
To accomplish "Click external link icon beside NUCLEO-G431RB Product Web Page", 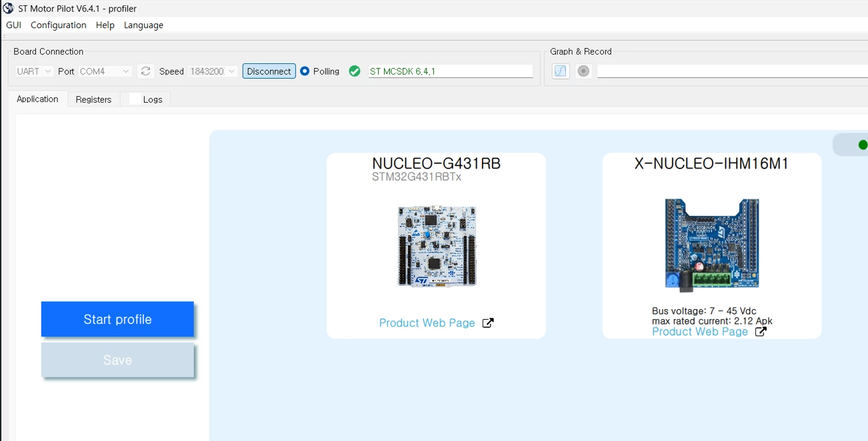I will [x=488, y=323].
